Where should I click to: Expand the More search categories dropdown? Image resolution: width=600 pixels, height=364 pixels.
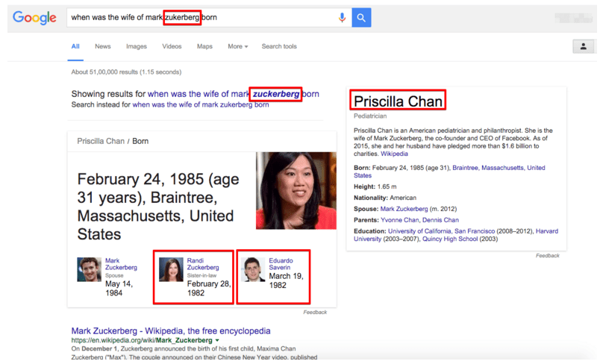coord(237,46)
